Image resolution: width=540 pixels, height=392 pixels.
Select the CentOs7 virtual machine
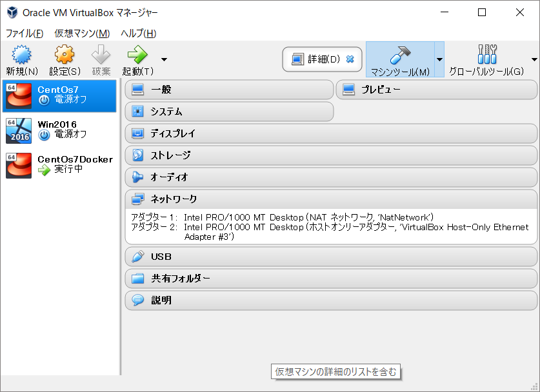click(x=59, y=96)
